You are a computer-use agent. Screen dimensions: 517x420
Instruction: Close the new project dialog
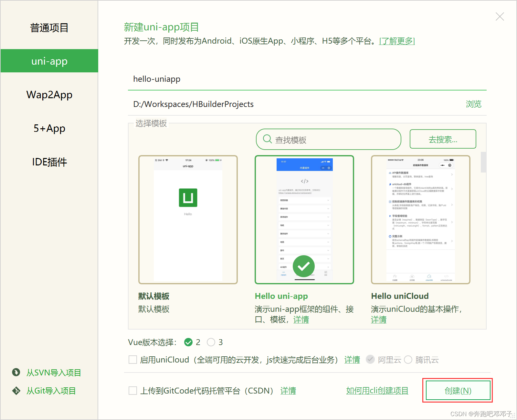(x=500, y=16)
